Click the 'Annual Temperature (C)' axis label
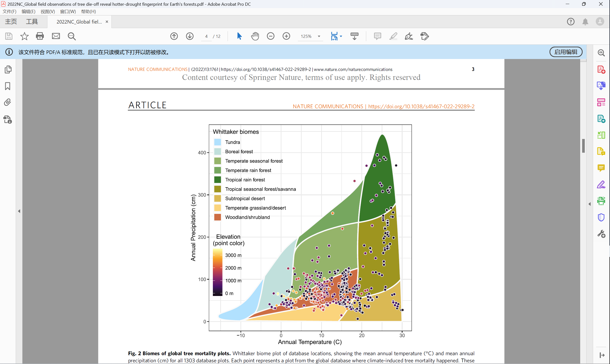Image resolution: width=610 pixels, height=364 pixels. (x=310, y=342)
